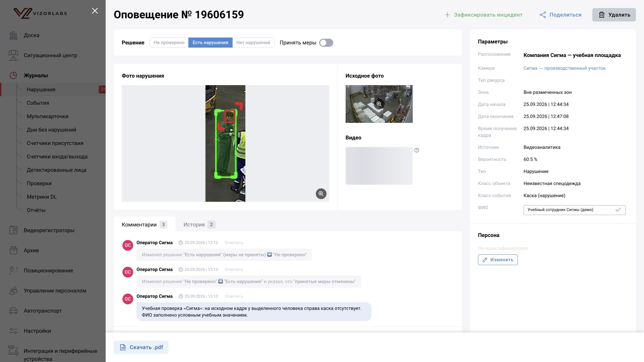This screenshot has width=644, height=362.
Task: Confirm ФИО with the green checkmark
Action: pyautogui.click(x=618, y=210)
